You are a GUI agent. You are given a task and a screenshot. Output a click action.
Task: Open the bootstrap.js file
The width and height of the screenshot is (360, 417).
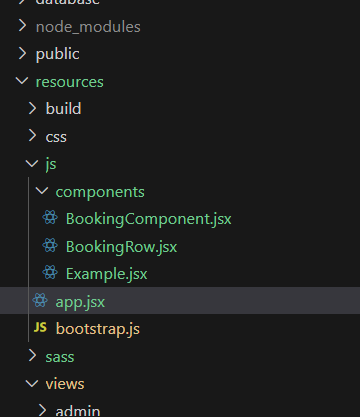98,329
